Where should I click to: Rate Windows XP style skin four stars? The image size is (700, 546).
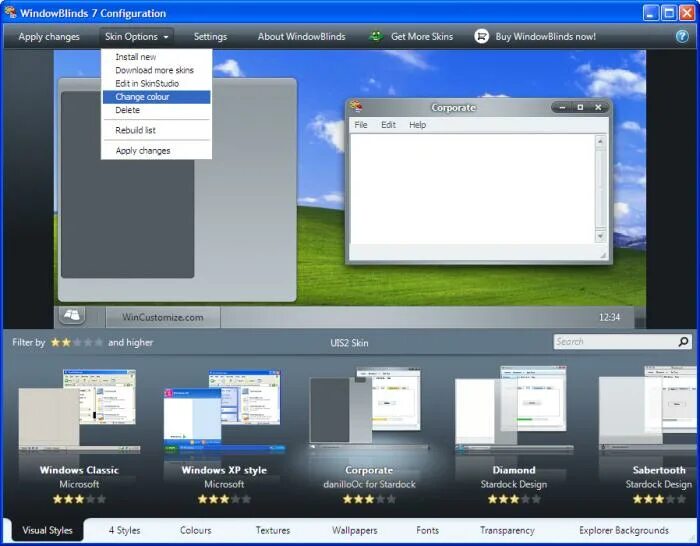tap(235, 499)
